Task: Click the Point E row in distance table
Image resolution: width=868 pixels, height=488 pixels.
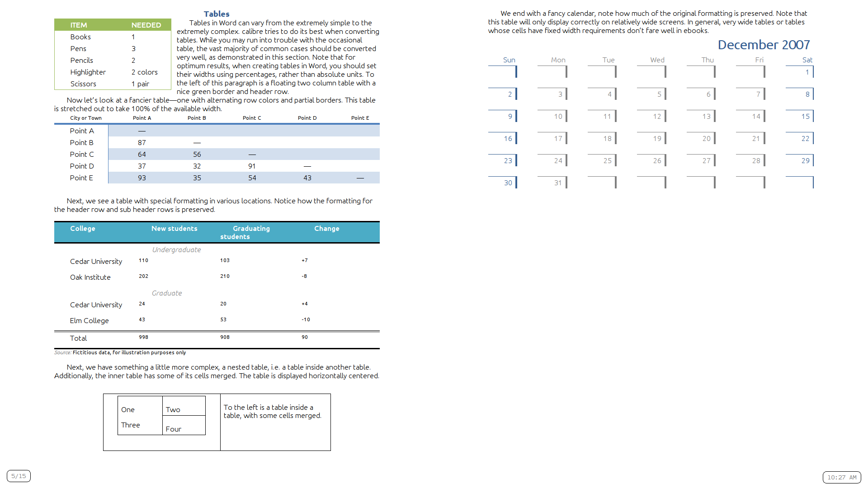Action: pos(216,178)
